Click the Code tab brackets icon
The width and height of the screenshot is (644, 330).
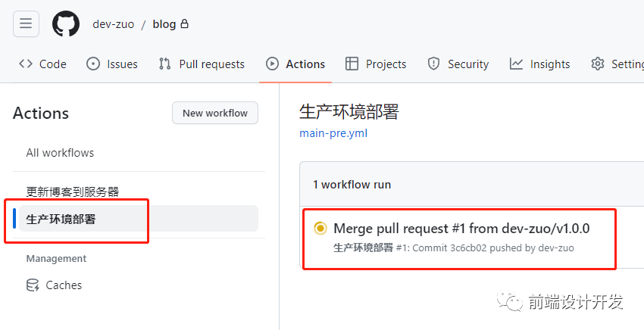tap(26, 64)
